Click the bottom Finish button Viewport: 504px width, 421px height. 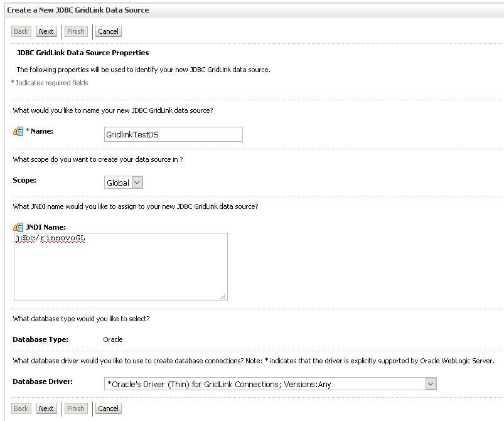coord(76,408)
